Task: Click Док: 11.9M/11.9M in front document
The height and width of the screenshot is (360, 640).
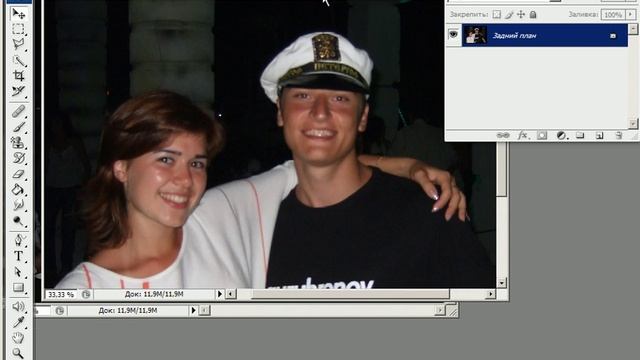Action: [x=154, y=294]
